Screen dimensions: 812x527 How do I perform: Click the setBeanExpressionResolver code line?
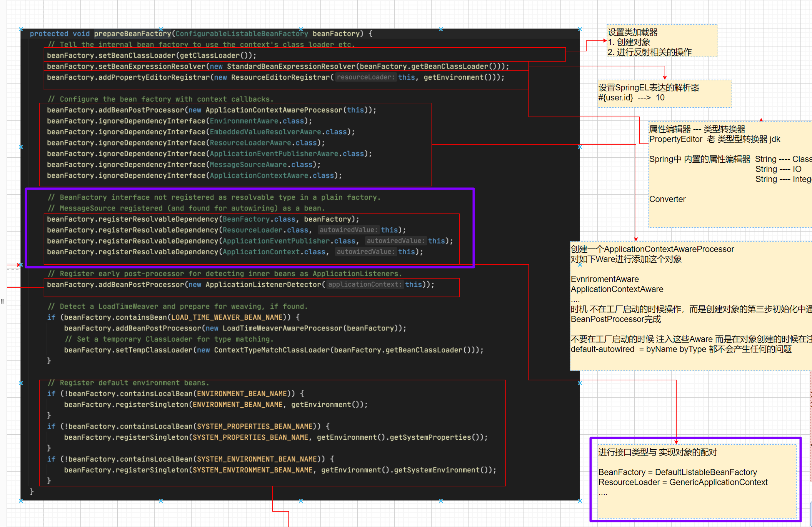click(x=278, y=67)
